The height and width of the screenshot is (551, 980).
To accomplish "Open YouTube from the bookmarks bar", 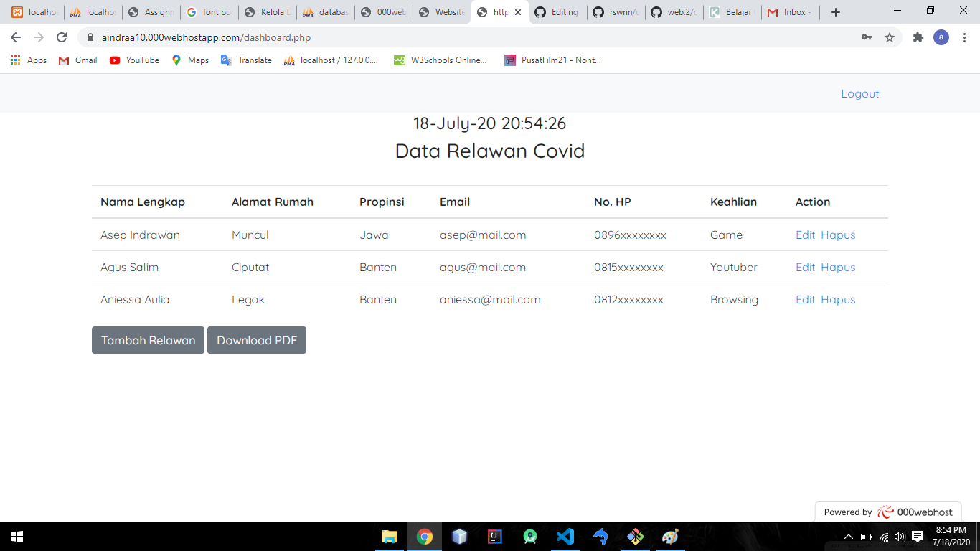I will [x=133, y=60].
